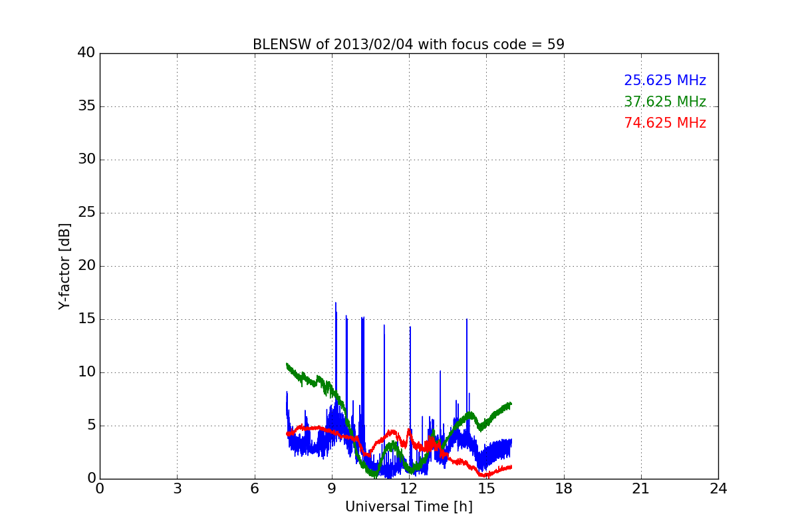
Task: Click the x-axis tick label 3
Action: [x=177, y=489]
